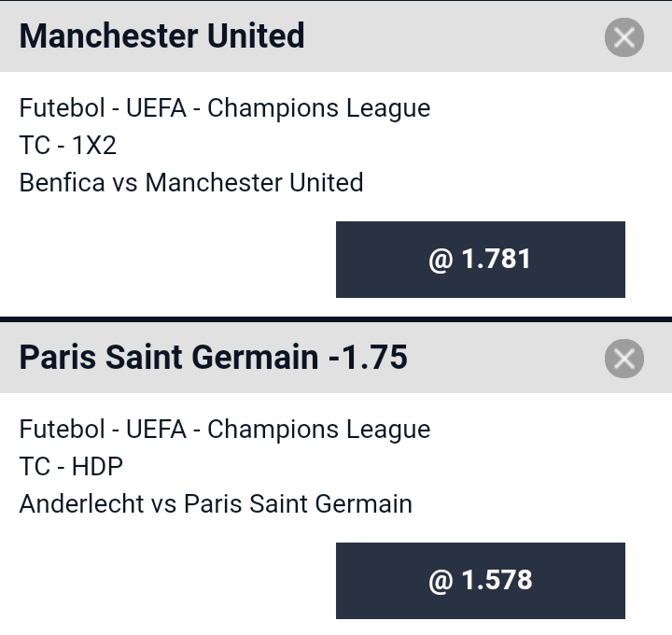This screenshot has width=672, height=635.
Task: Open the Benfica vs Manchester United match
Action: pos(191,183)
